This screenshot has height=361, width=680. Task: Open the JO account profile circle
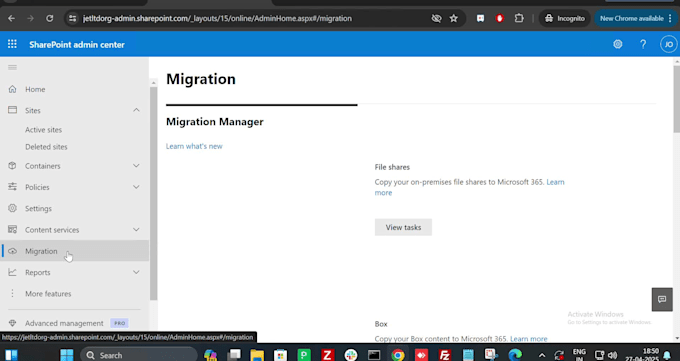point(668,44)
